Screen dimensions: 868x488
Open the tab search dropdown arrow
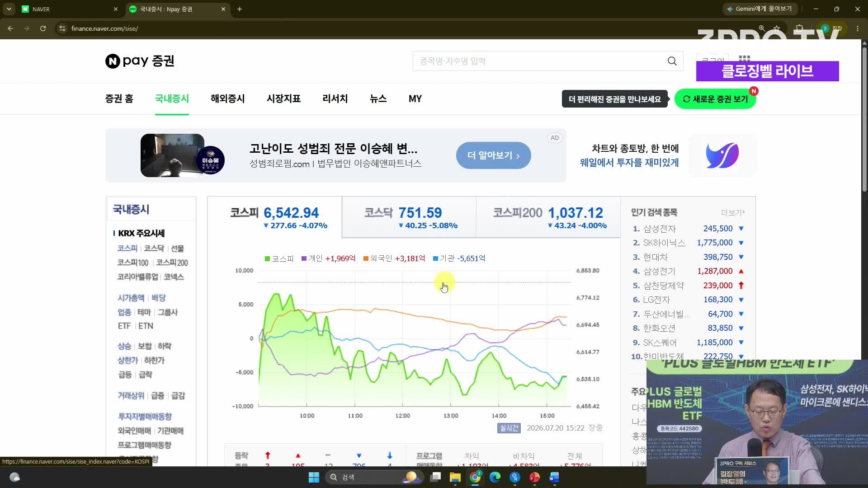click(9, 9)
